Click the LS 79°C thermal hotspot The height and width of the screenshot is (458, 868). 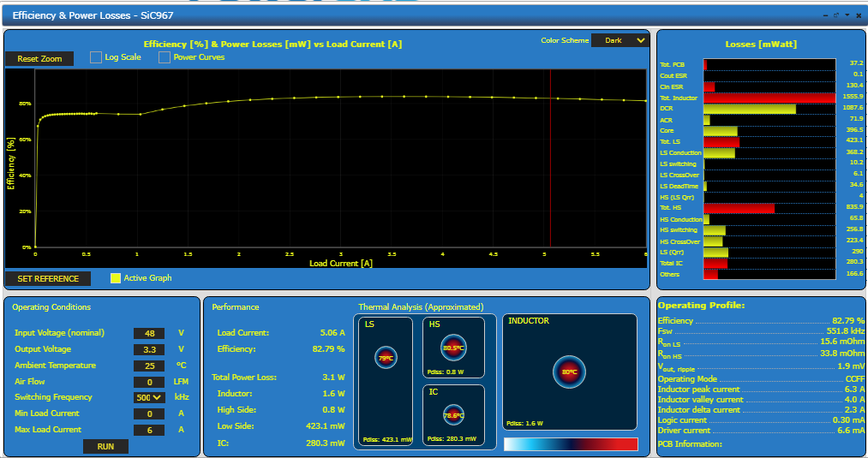point(386,357)
